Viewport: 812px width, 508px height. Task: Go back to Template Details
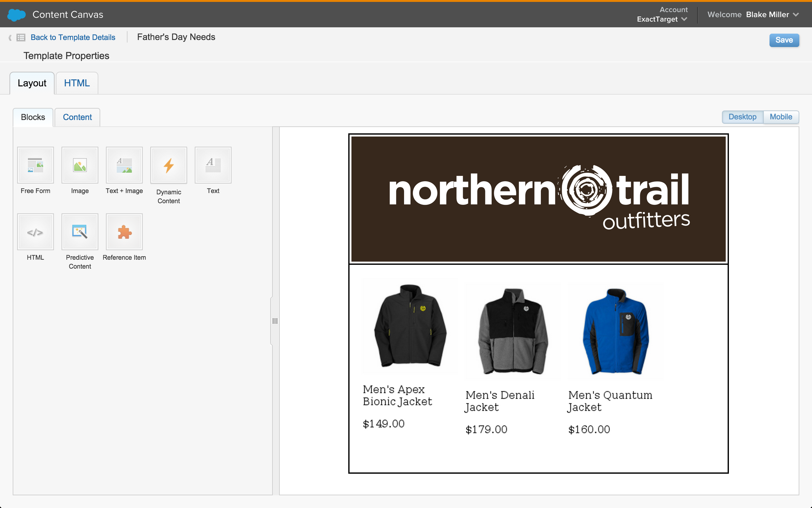pos(73,37)
